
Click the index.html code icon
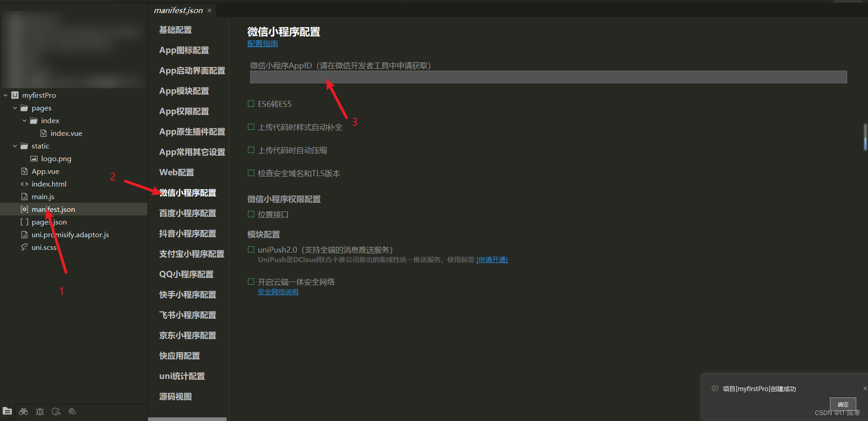point(24,184)
